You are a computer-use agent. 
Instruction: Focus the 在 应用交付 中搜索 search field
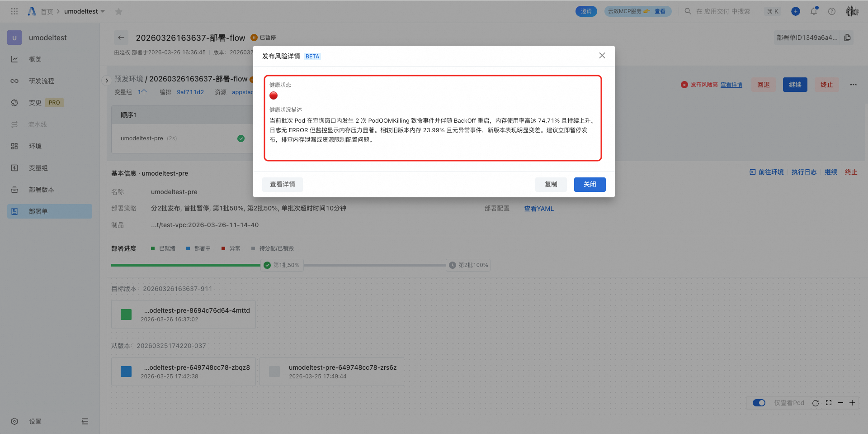[723, 11]
